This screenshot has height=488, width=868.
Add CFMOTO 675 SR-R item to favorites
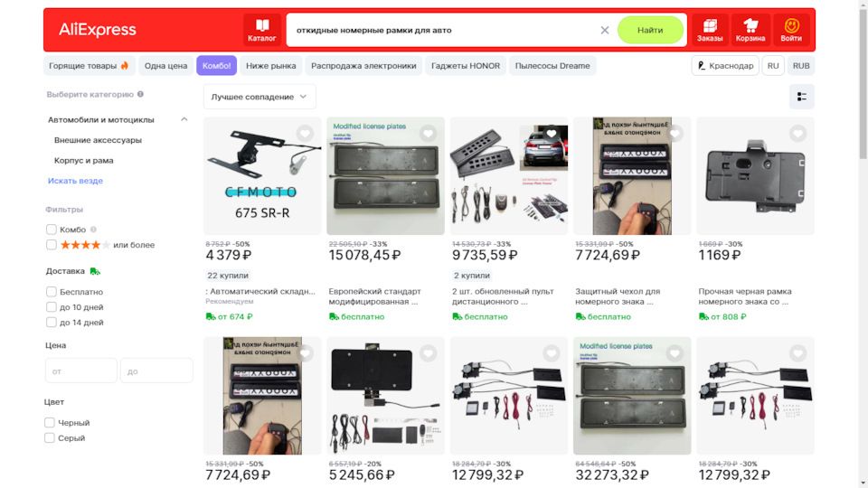click(x=305, y=134)
